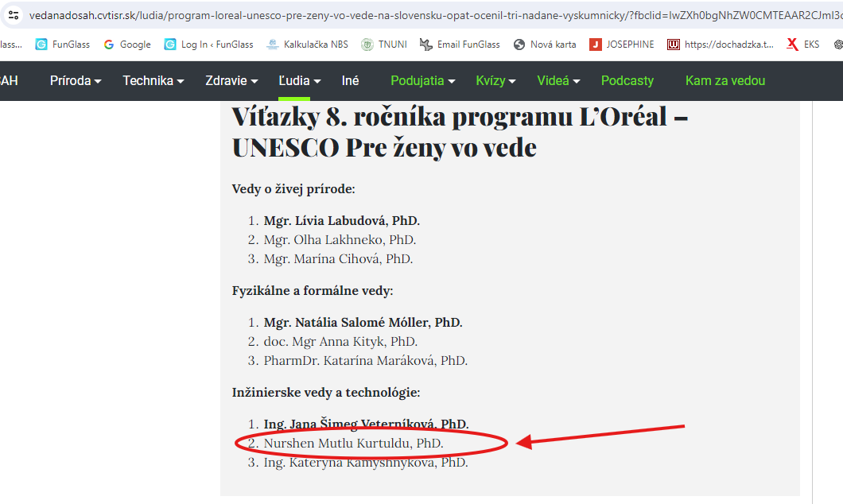Open the EKS bookmark
843x504 pixels.
pyautogui.click(x=802, y=45)
